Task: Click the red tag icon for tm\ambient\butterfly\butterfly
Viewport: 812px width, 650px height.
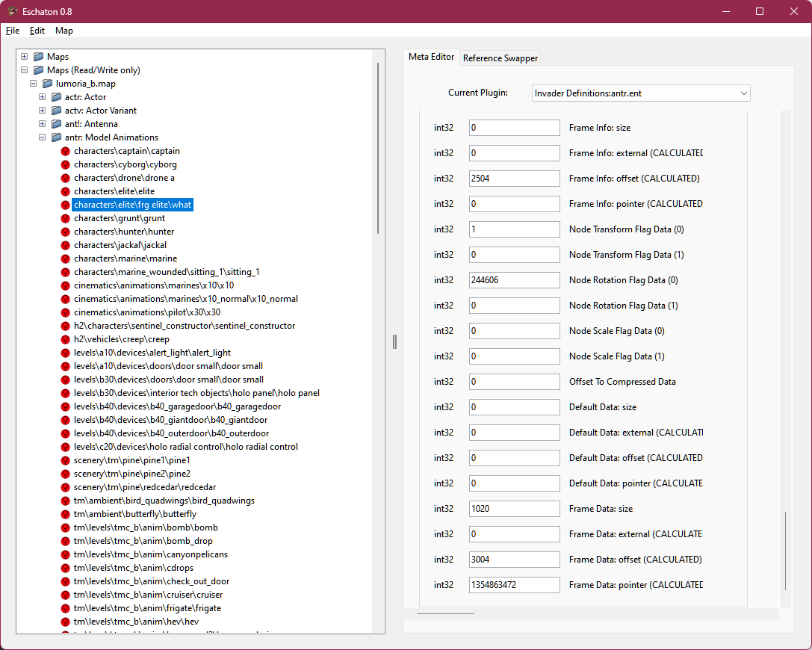Action: tap(66, 513)
